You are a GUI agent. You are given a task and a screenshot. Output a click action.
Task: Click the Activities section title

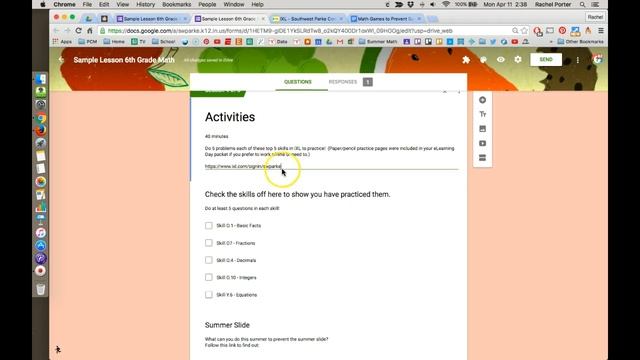click(x=230, y=117)
